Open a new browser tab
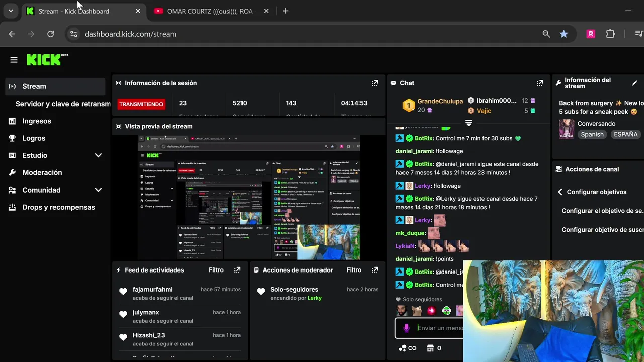The image size is (644, 362). (x=285, y=11)
